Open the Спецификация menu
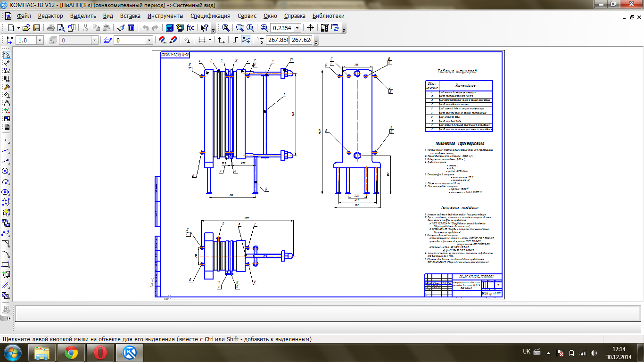Viewport: 644px width, 362px height. pos(210,16)
